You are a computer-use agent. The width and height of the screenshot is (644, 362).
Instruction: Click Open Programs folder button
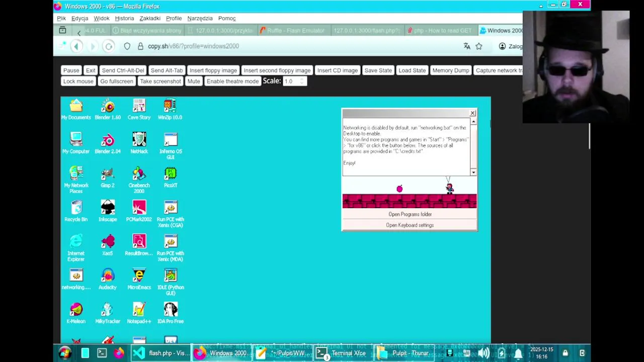pyautogui.click(x=410, y=214)
